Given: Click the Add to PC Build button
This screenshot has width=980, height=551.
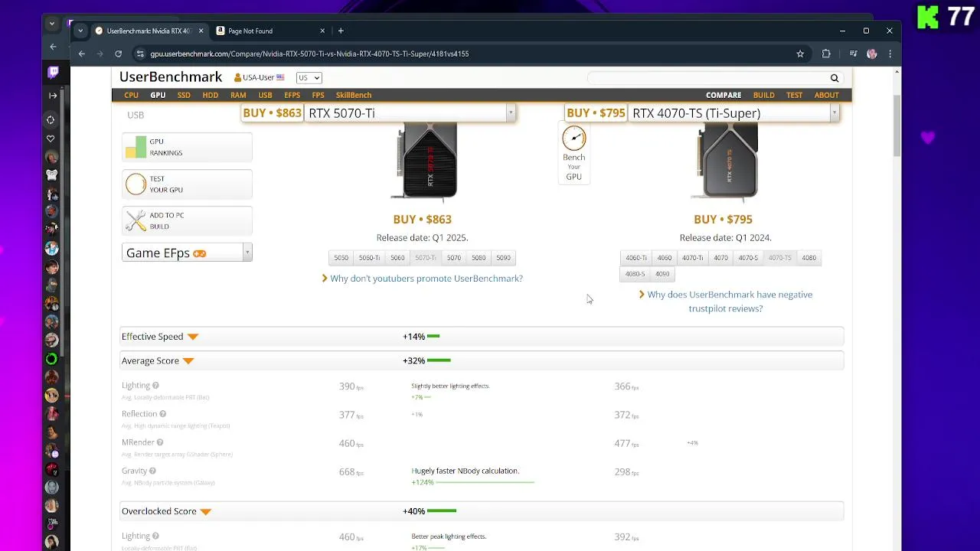Looking at the screenshot, I should 187,220.
